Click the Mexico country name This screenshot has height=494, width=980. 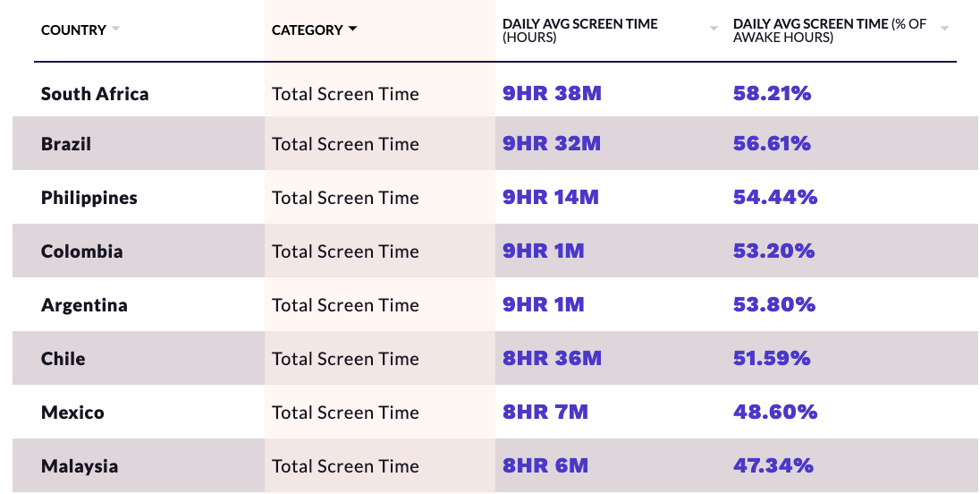click(72, 413)
